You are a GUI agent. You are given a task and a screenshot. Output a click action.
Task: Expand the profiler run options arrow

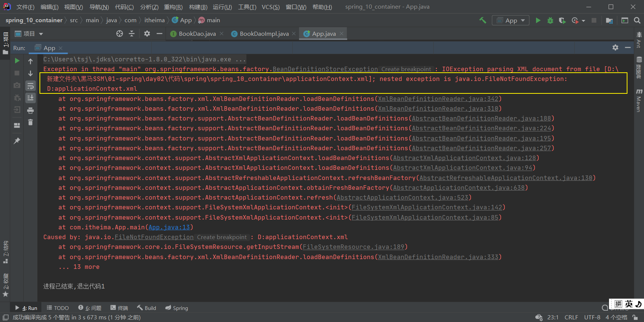click(583, 21)
